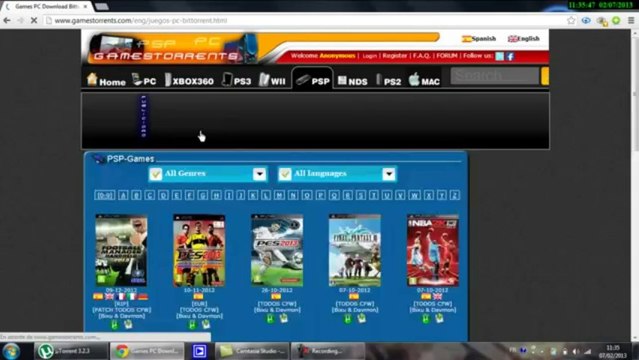Viewport: 639px width, 360px height.
Task: Switch site language to Spanish
Action: 479,39
